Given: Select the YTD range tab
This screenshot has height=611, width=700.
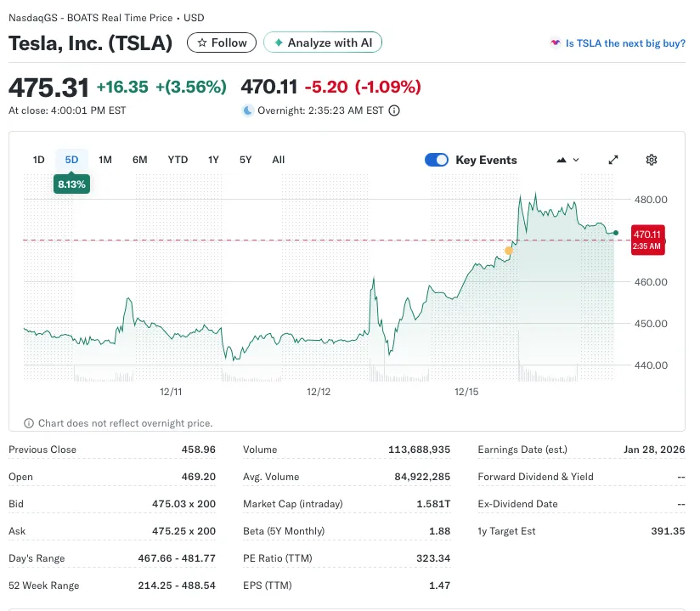Looking at the screenshot, I should (178, 160).
